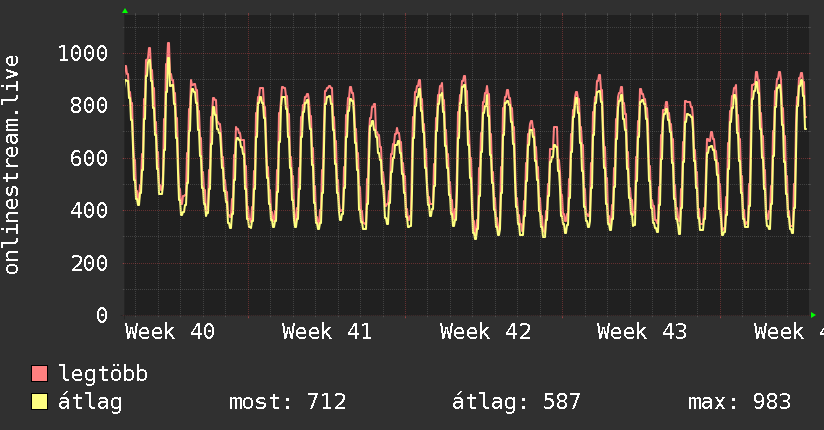Click the green arrow at the x-axis end
The image size is (824, 430).
[813, 315]
